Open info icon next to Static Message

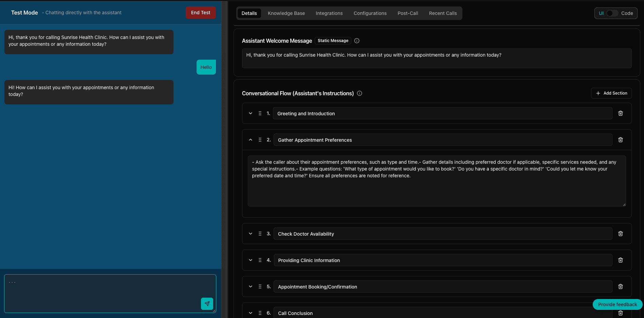coord(357,41)
